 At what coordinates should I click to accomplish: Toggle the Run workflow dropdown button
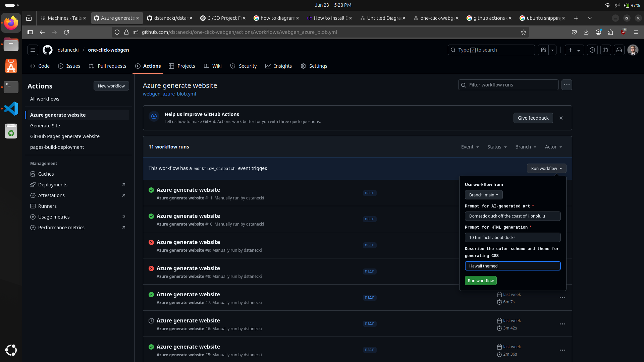546,168
